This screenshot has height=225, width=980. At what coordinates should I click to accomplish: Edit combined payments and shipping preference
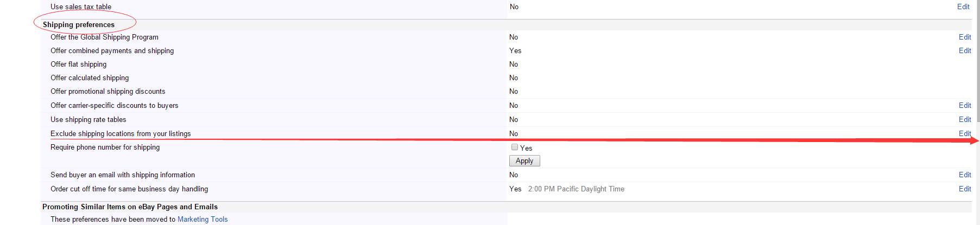point(965,50)
